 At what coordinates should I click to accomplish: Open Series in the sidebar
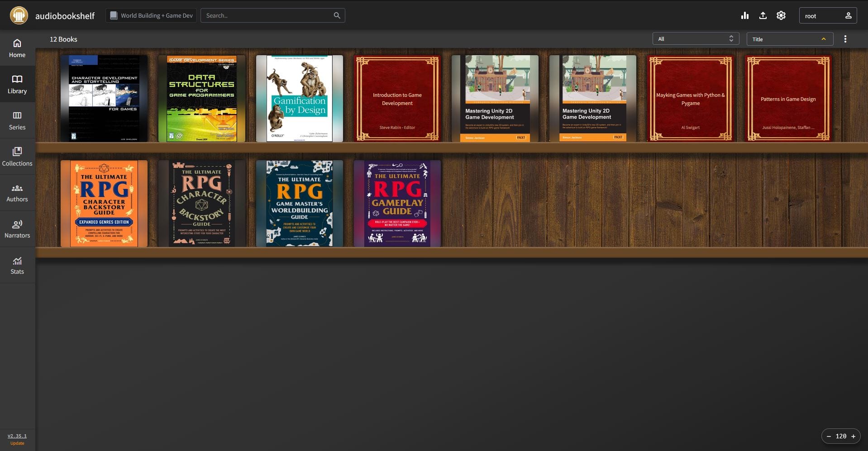[17, 121]
